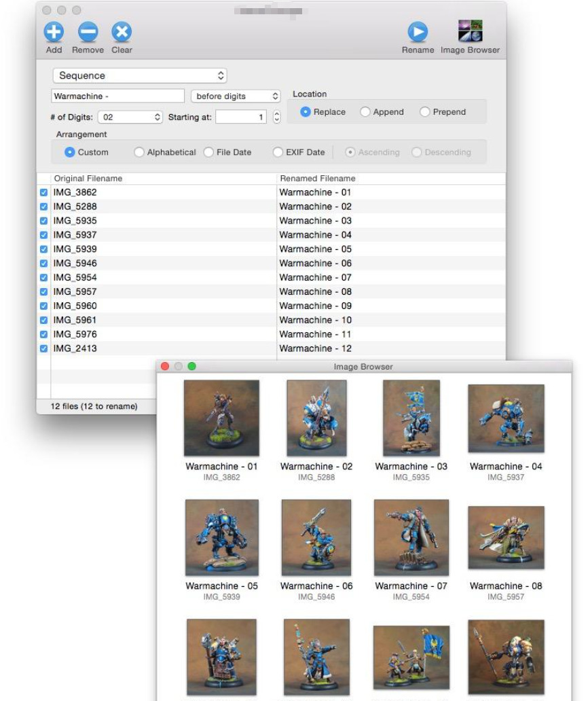The height and width of the screenshot is (701, 588).
Task: Uncheck the IMG_2413 file checkbox
Action: (43, 348)
